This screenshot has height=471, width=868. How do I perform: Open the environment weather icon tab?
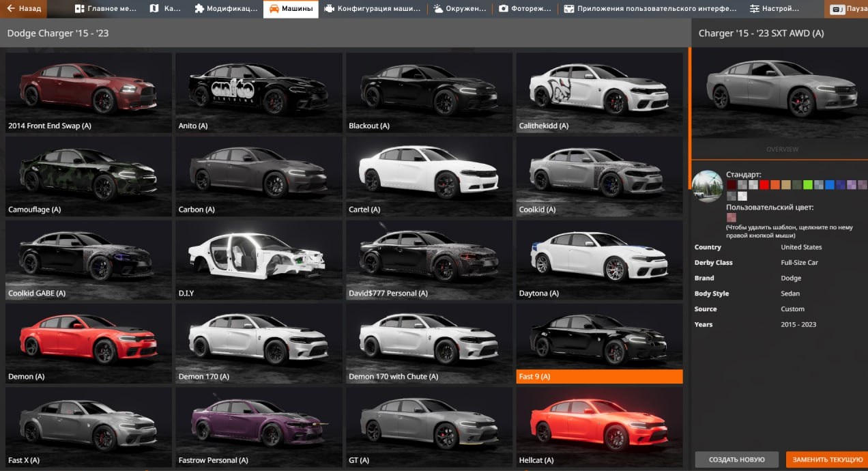tap(437, 9)
